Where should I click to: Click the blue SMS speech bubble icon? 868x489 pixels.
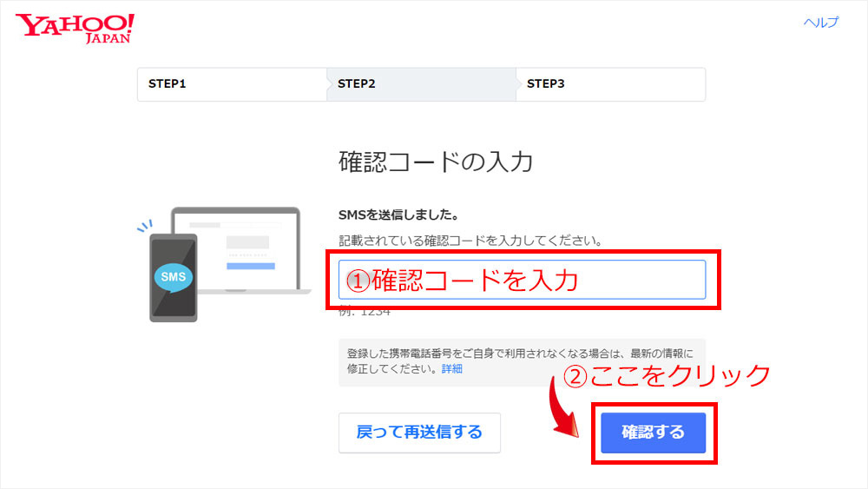(x=174, y=277)
